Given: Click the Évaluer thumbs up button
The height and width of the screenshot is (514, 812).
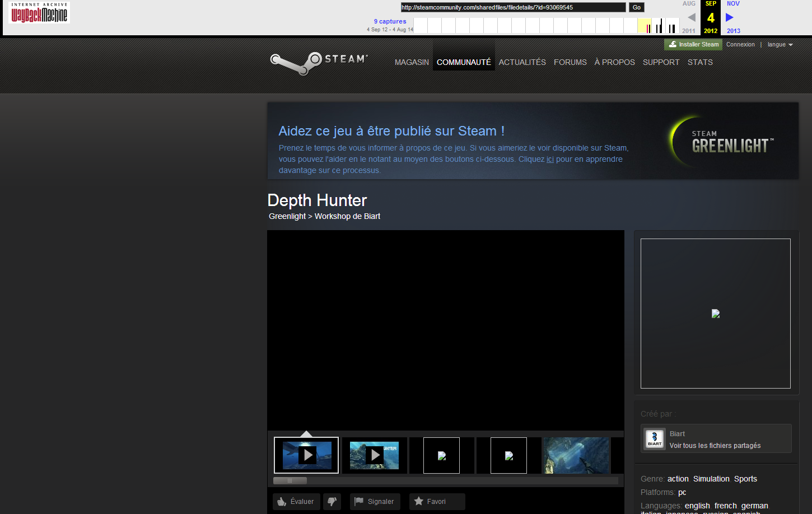Looking at the screenshot, I should tap(296, 502).
